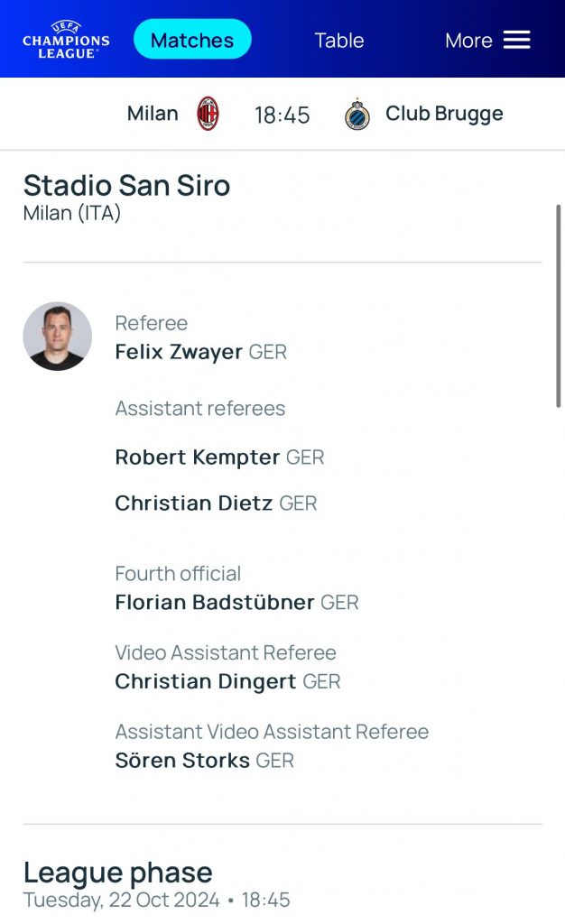
Task: Switch to the Matches tab
Action: pos(192,39)
